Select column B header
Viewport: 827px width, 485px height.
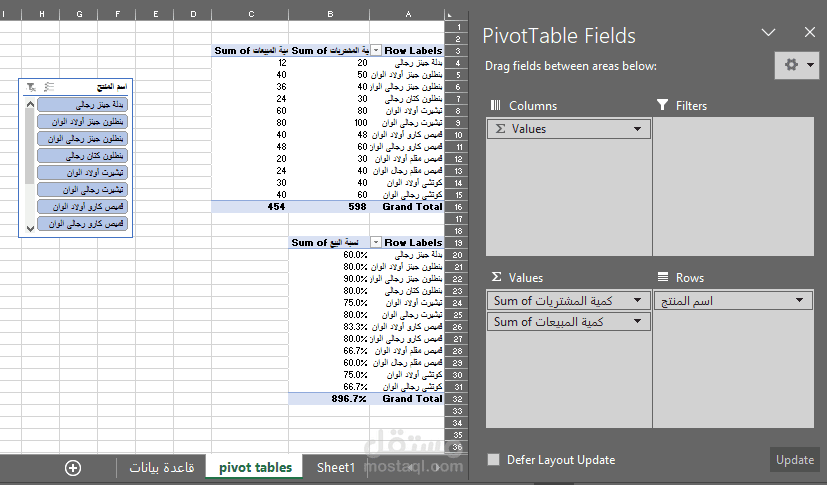330,15
